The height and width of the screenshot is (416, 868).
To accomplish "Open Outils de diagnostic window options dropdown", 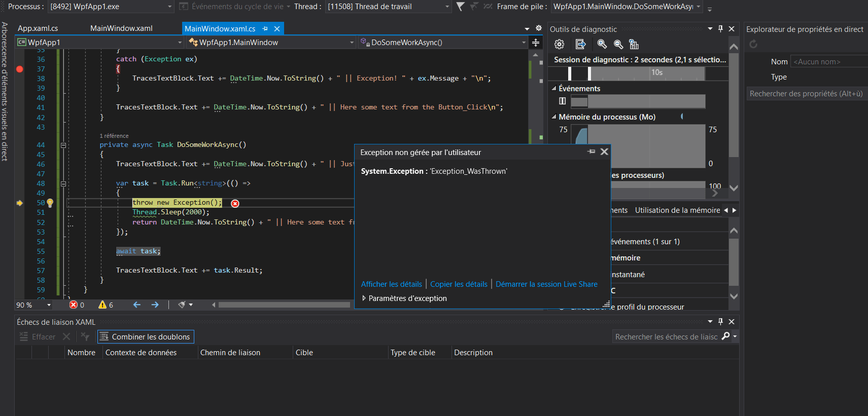I will (710, 29).
